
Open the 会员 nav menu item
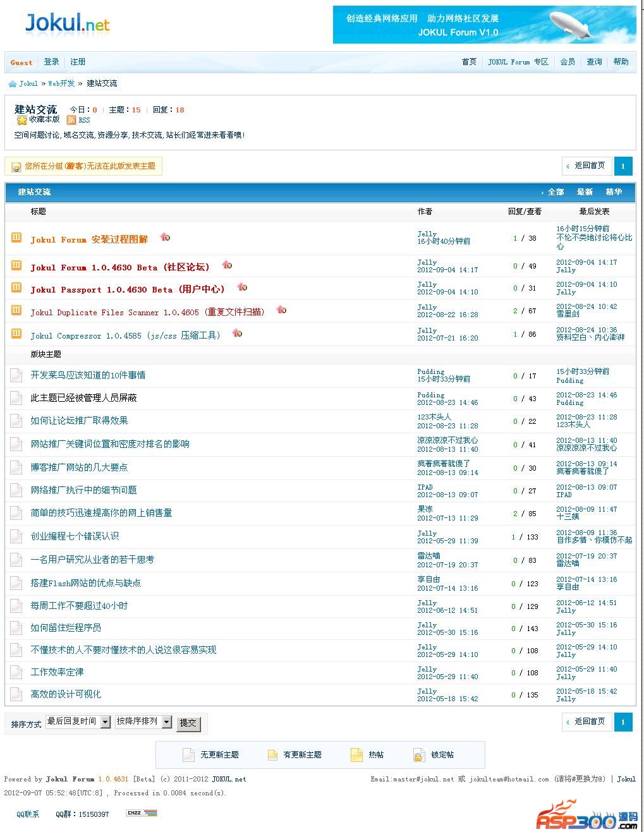point(568,62)
